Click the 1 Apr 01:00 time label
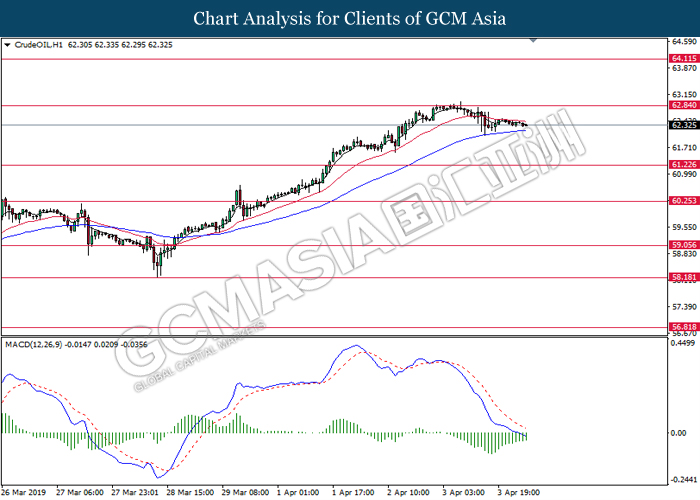Screen dimensions: 700x500 pyautogui.click(x=298, y=492)
